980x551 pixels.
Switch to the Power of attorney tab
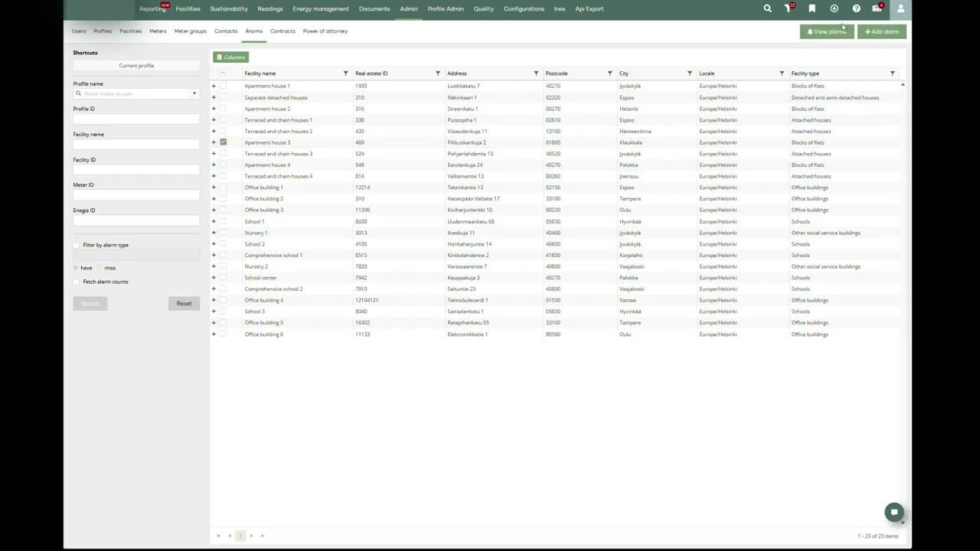pyautogui.click(x=325, y=31)
